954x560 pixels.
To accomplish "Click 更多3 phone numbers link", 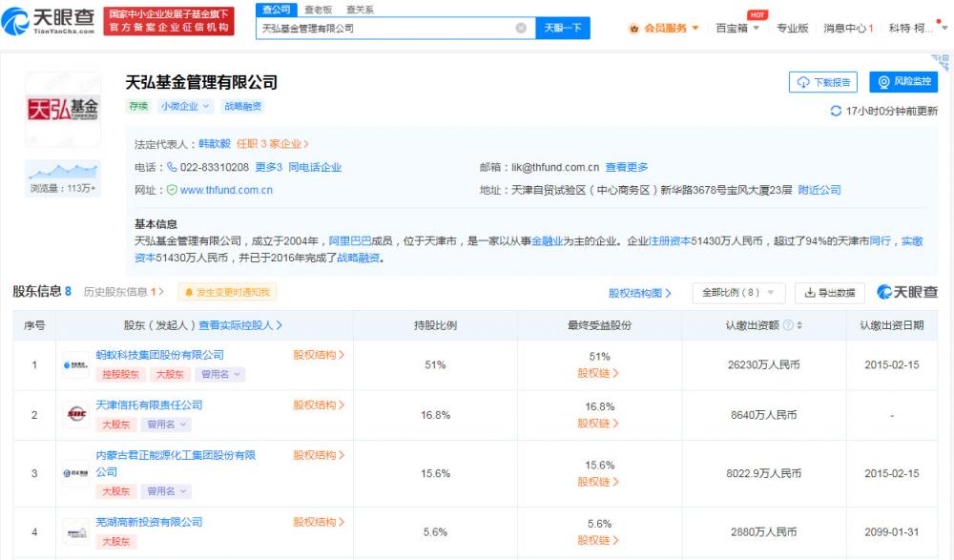I will click(x=268, y=167).
